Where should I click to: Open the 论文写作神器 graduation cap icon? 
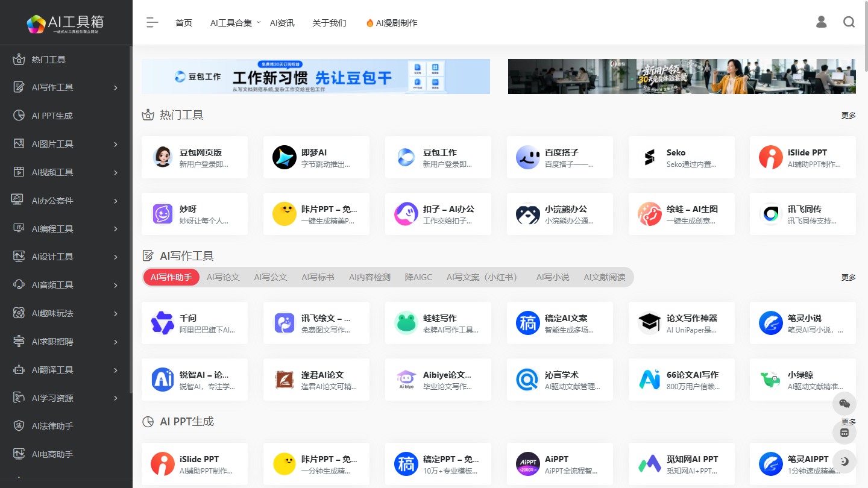point(650,323)
